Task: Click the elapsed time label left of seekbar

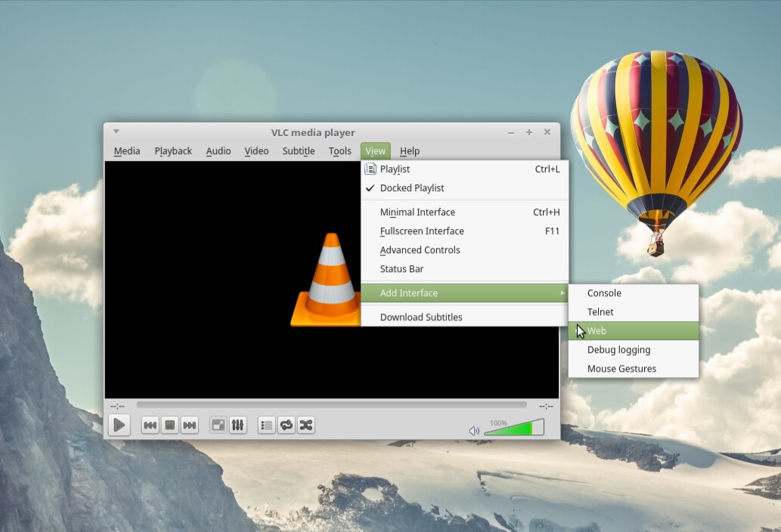Action: 117,406
